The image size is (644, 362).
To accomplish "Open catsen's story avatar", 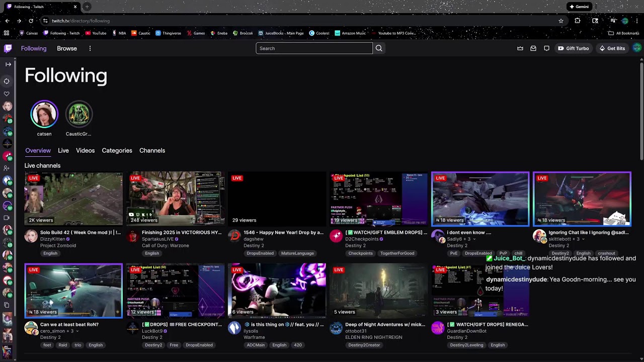I will [44, 114].
